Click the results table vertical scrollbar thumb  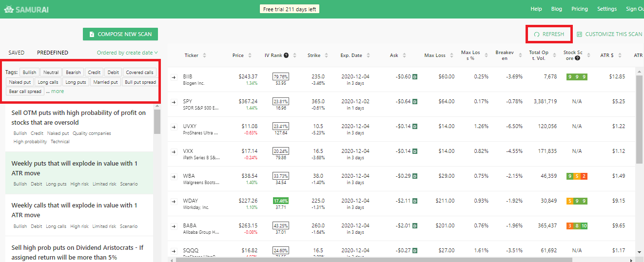[x=639, y=119]
